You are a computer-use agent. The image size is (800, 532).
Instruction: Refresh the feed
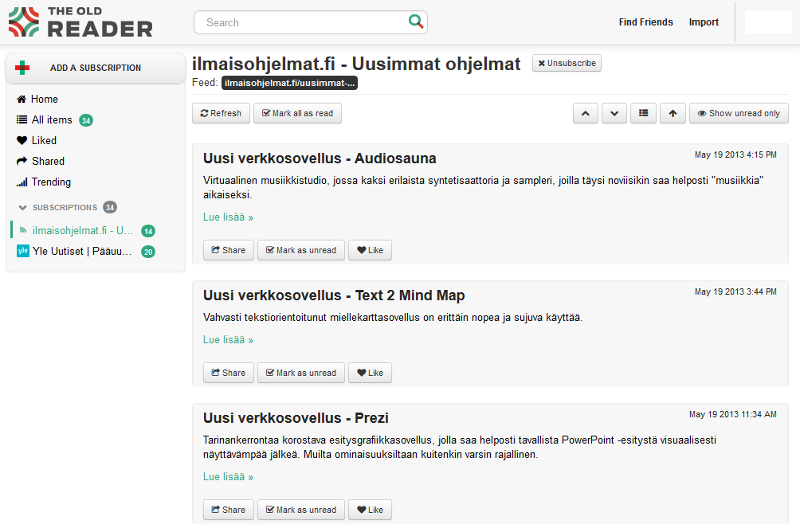click(x=221, y=113)
